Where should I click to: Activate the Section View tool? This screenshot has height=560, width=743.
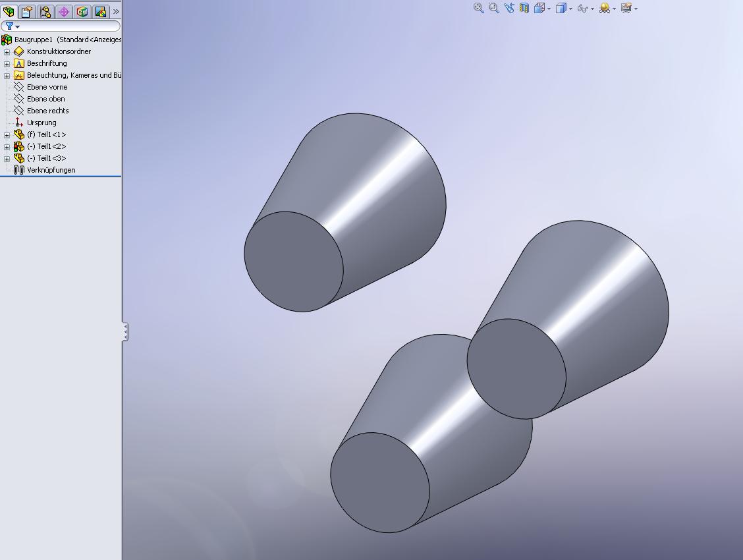tap(524, 8)
